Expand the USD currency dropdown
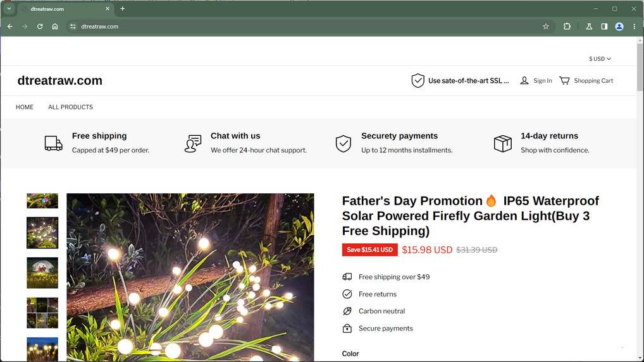 point(600,59)
